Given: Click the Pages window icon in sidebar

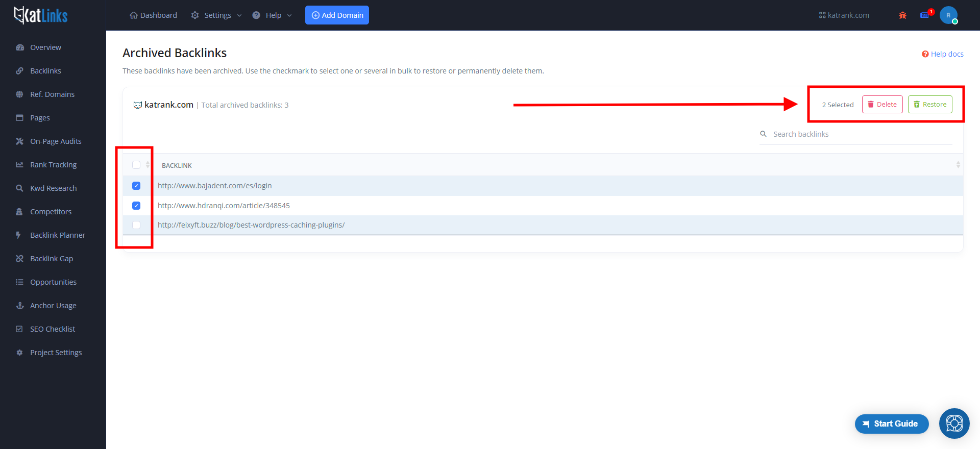Looking at the screenshot, I should point(20,118).
